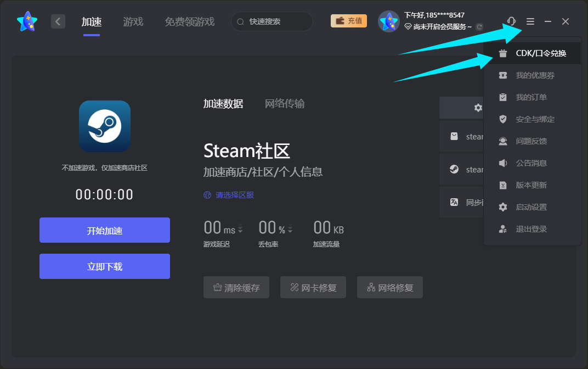Open the user avatar profile

coord(388,21)
